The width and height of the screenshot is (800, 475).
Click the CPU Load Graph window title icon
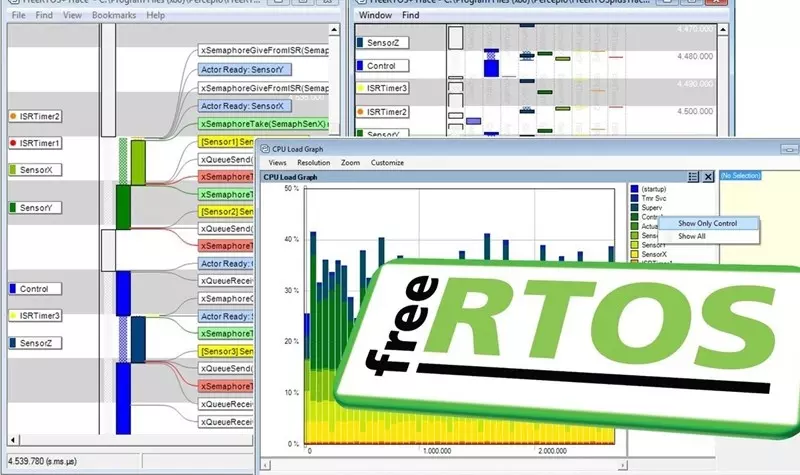265,149
